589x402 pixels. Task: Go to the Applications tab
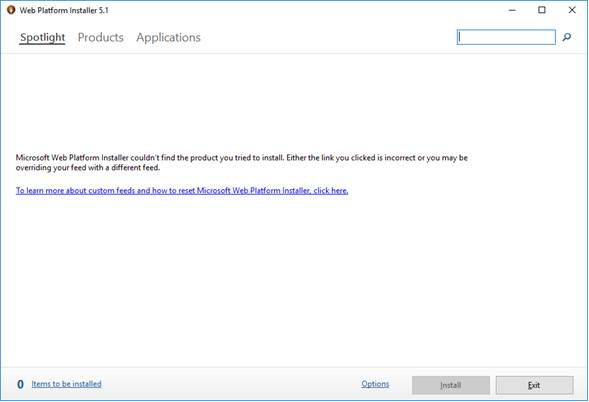(x=168, y=38)
